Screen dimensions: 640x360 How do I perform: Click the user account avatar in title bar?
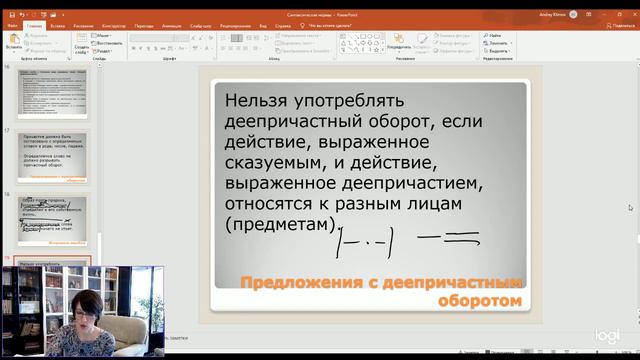[573, 14]
